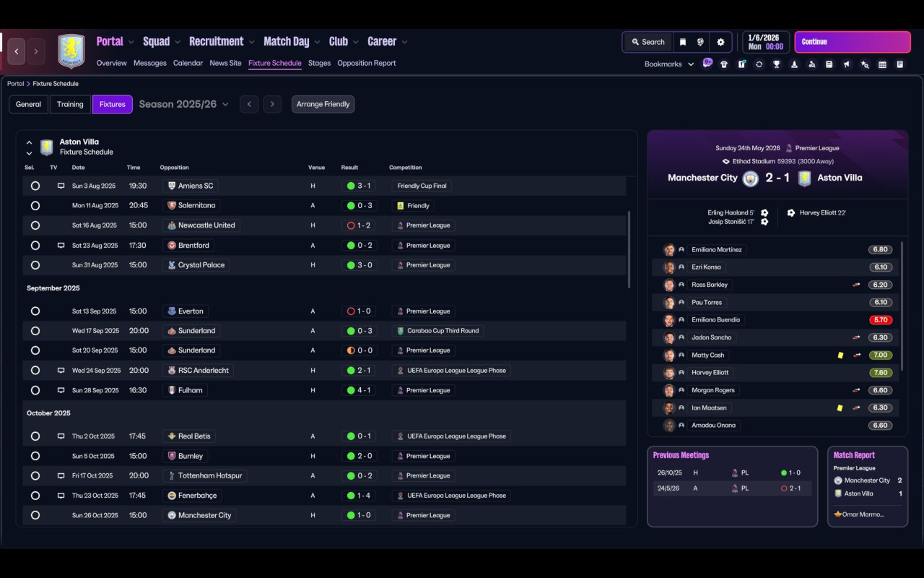Open the training cone bookmark icon
Image resolution: width=924 pixels, height=578 pixels.
click(794, 64)
